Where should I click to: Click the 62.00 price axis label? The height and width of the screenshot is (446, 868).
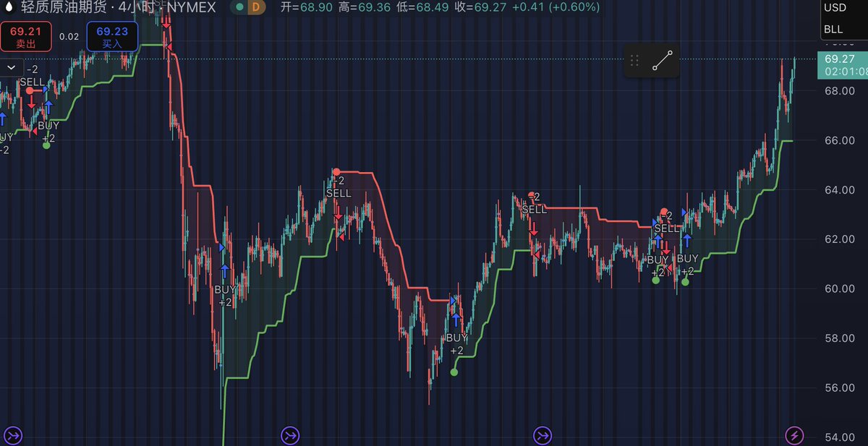[838, 239]
